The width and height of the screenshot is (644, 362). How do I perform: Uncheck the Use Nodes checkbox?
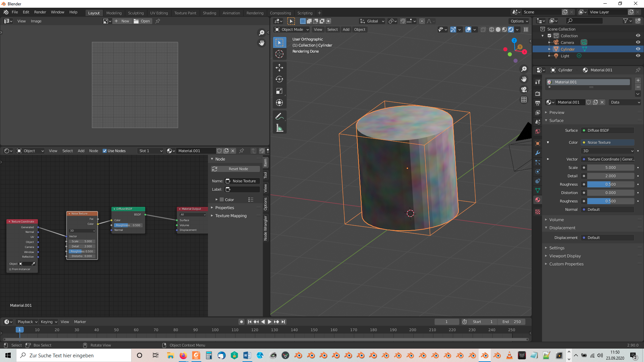(105, 151)
